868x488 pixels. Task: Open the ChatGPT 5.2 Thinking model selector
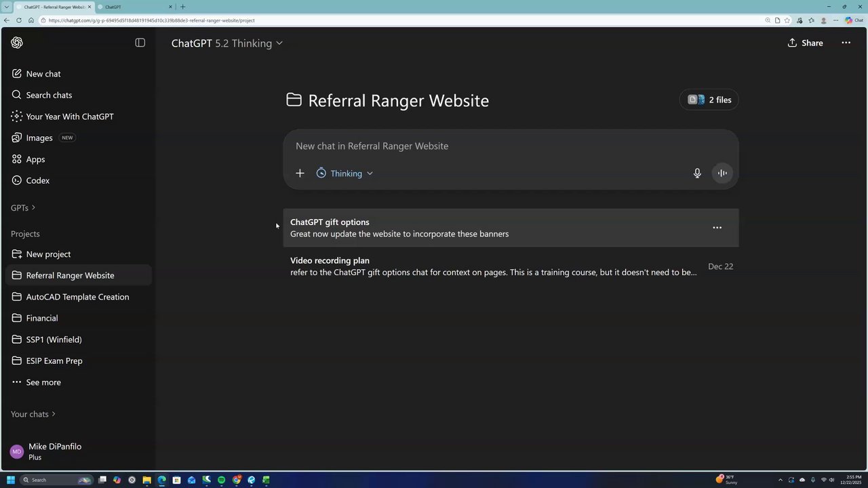pyautogui.click(x=227, y=43)
